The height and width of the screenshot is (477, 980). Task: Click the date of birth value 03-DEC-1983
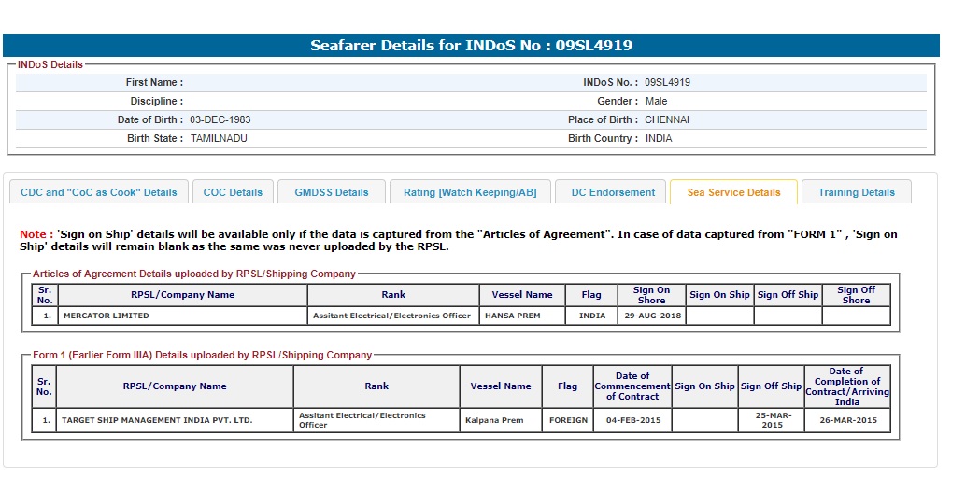click(220, 119)
